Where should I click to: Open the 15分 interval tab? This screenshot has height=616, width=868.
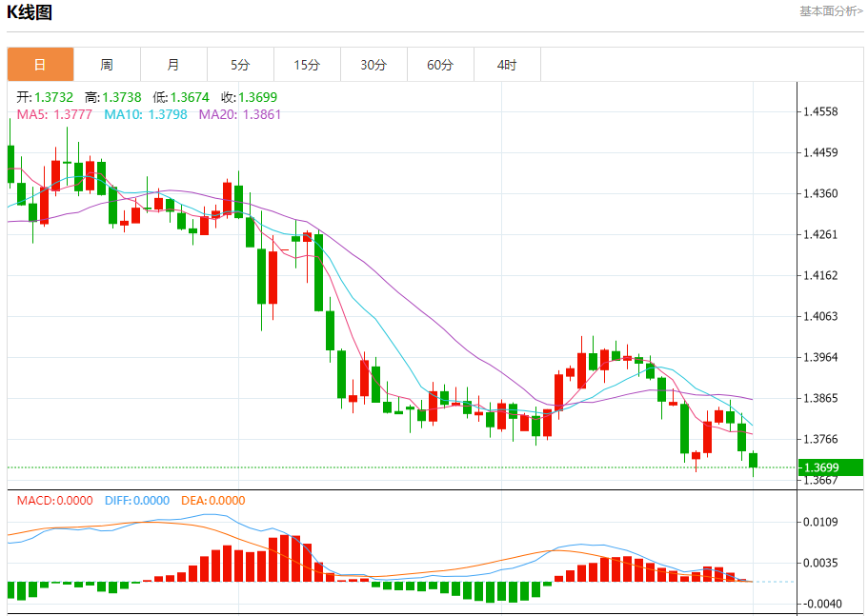(x=307, y=65)
